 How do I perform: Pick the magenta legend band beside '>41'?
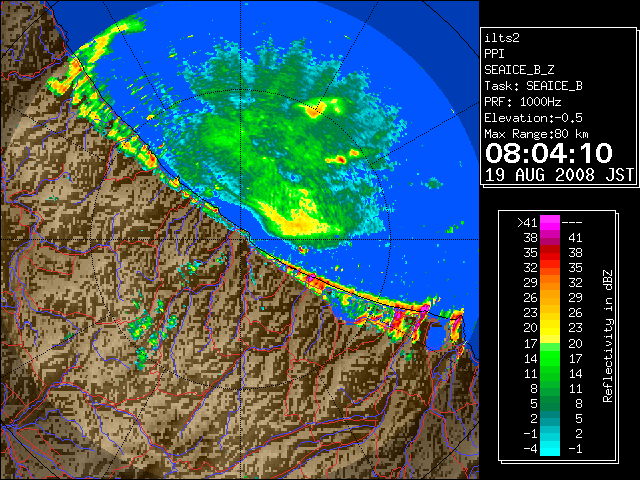pyautogui.click(x=550, y=222)
